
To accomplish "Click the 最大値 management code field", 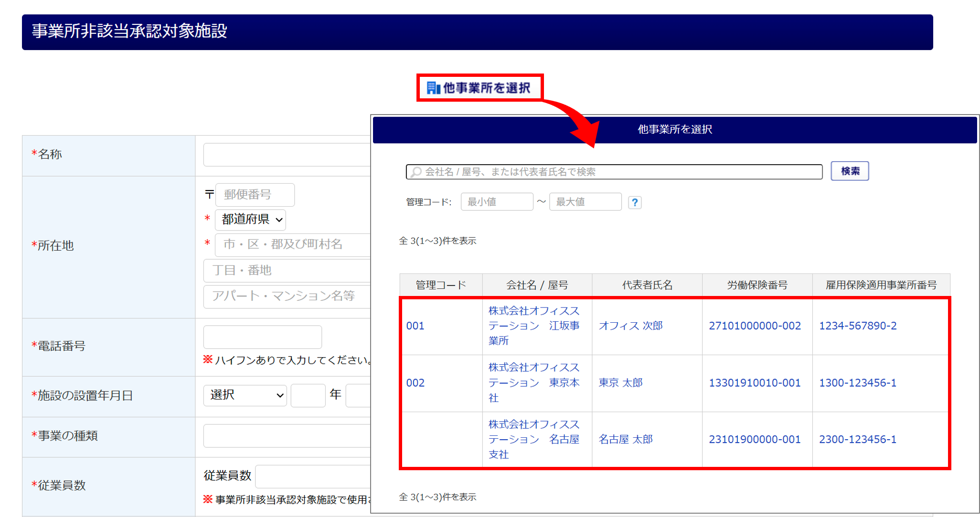I will click(585, 202).
